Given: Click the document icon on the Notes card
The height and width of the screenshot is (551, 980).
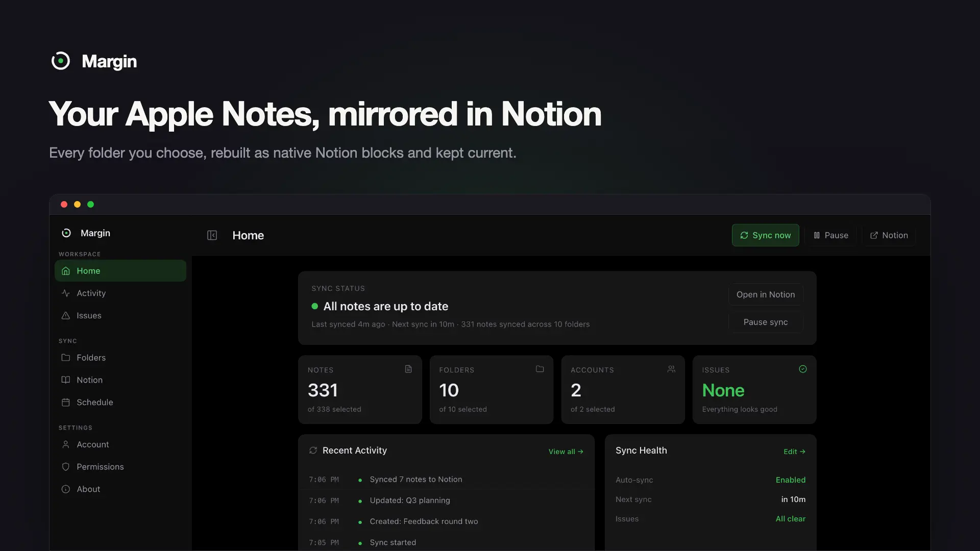Looking at the screenshot, I should [408, 369].
